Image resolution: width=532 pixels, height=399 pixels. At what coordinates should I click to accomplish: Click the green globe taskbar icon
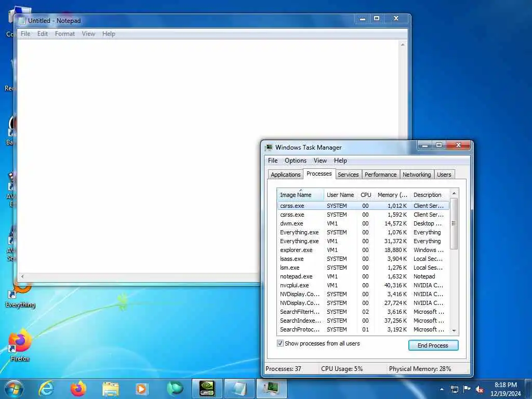point(175,389)
